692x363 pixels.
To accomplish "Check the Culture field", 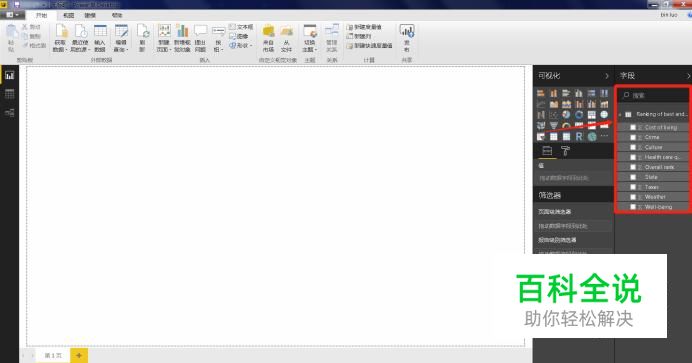I will click(633, 147).
